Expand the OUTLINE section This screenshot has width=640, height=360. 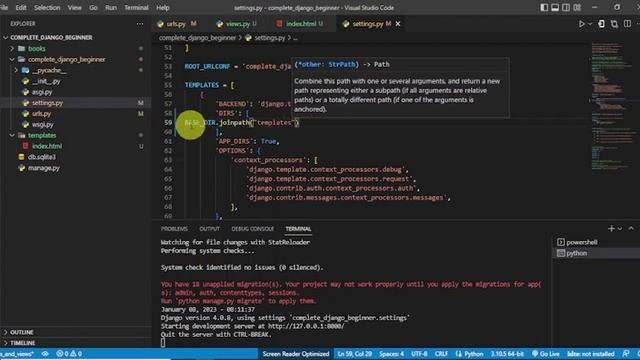point(22,332)
